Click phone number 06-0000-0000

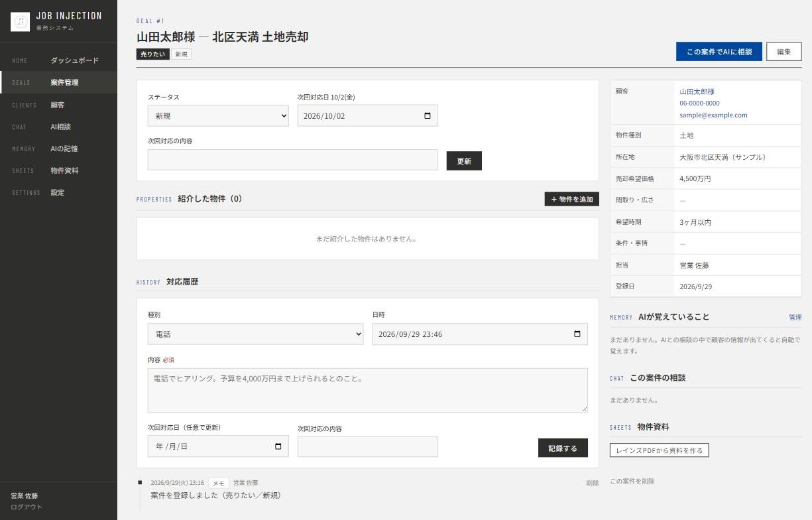point(699,103)
